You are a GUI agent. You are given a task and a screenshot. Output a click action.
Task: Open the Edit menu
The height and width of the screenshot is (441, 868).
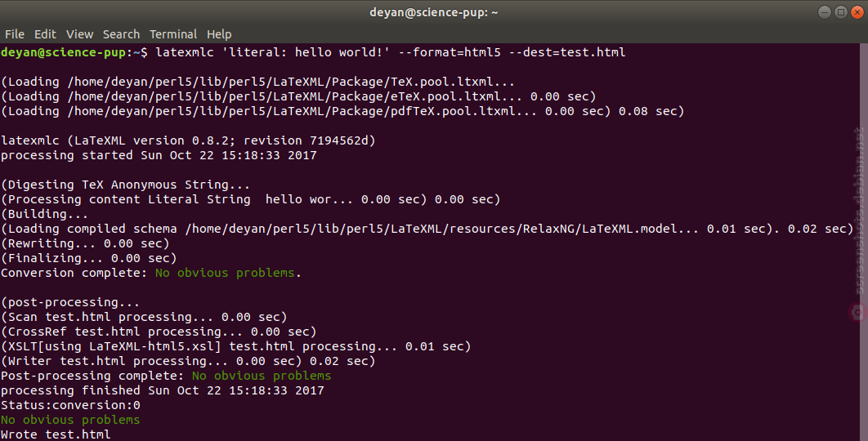[45, 34]
